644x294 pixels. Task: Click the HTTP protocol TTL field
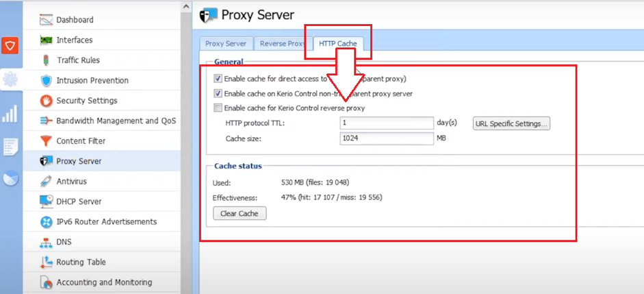(387, 123)
